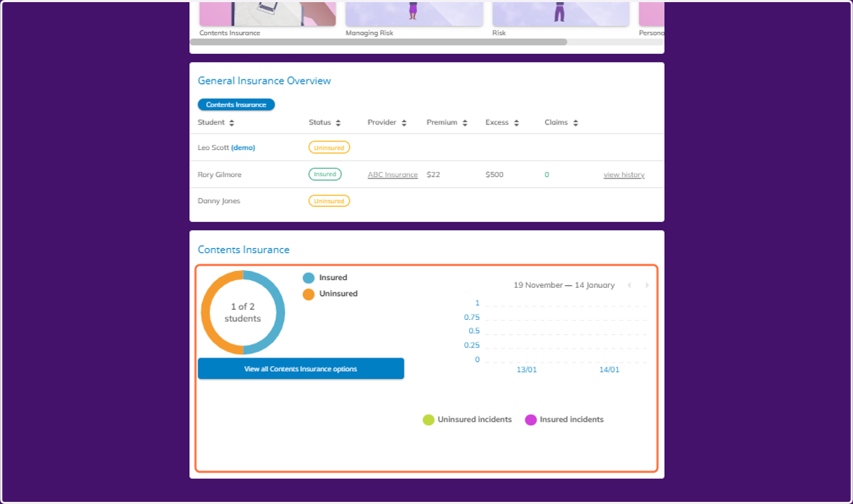This screenshot has height=504, width=853.
Task: Toggle the magenta Insured incidents swatch
Action: [x=530, y=419]
